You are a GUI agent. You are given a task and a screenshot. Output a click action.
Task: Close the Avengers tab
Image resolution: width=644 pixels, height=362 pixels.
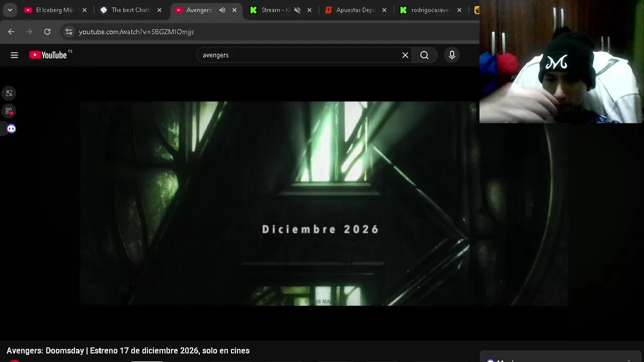point(234,10)
